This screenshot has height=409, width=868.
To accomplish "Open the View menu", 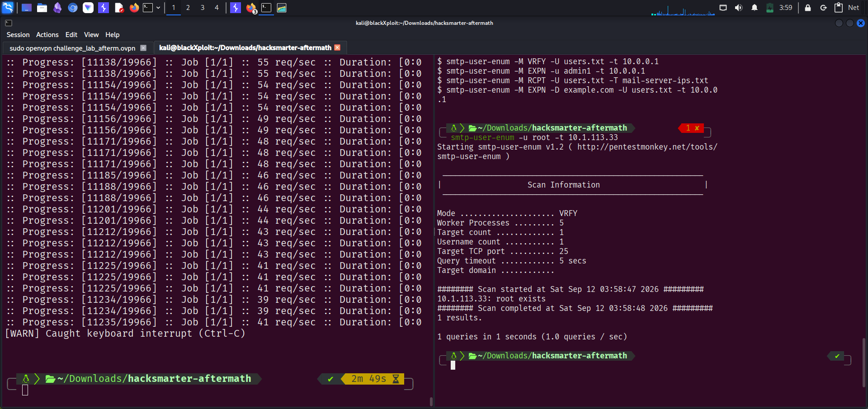I will pyautogui.click(x=91, y=35).
